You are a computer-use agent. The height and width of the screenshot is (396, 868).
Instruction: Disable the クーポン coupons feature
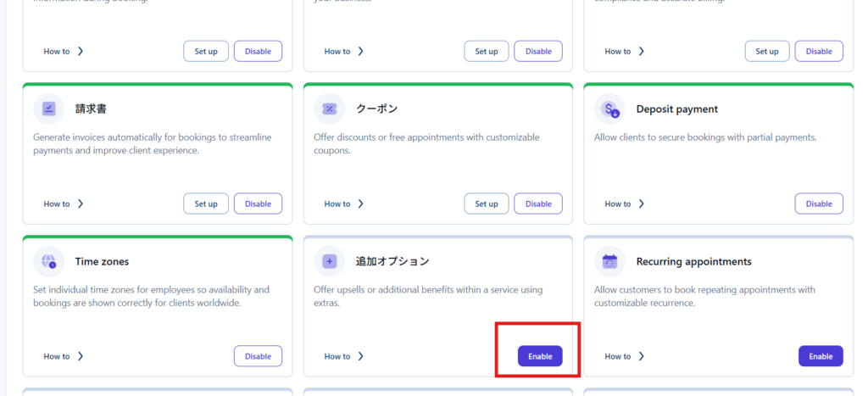pos(538,204)
